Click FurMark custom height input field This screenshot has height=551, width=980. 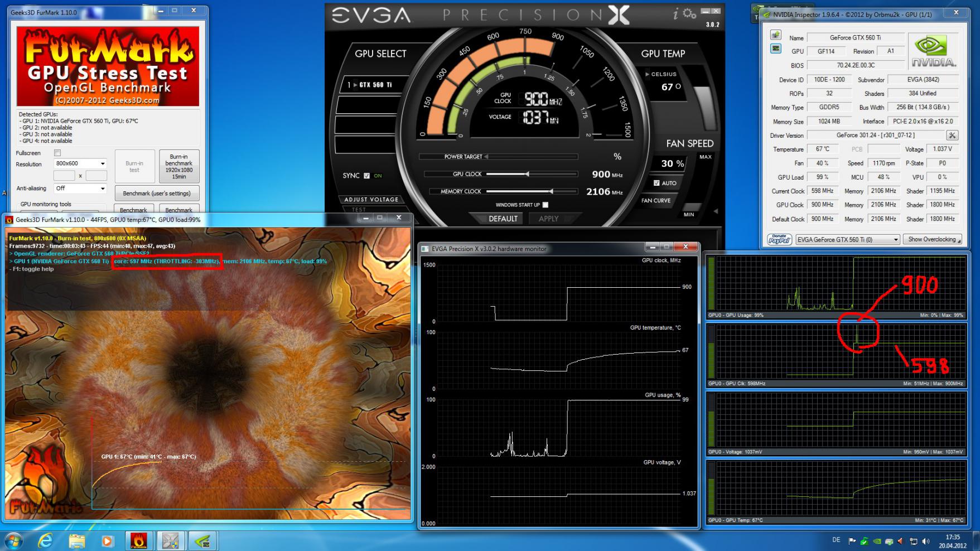coord(96,176)
